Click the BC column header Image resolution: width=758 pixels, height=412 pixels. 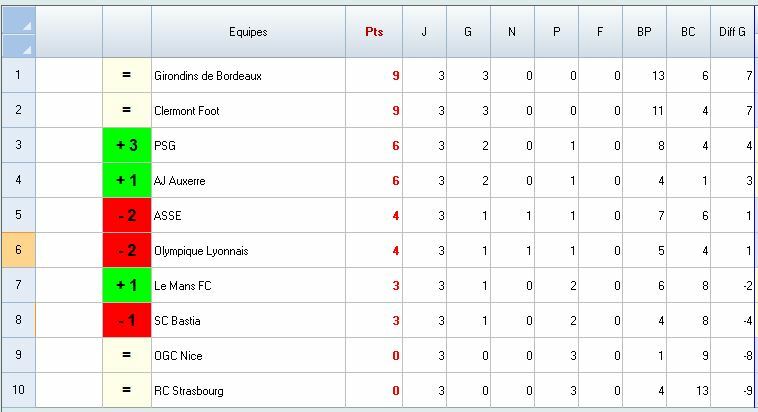tap(688, 32)
